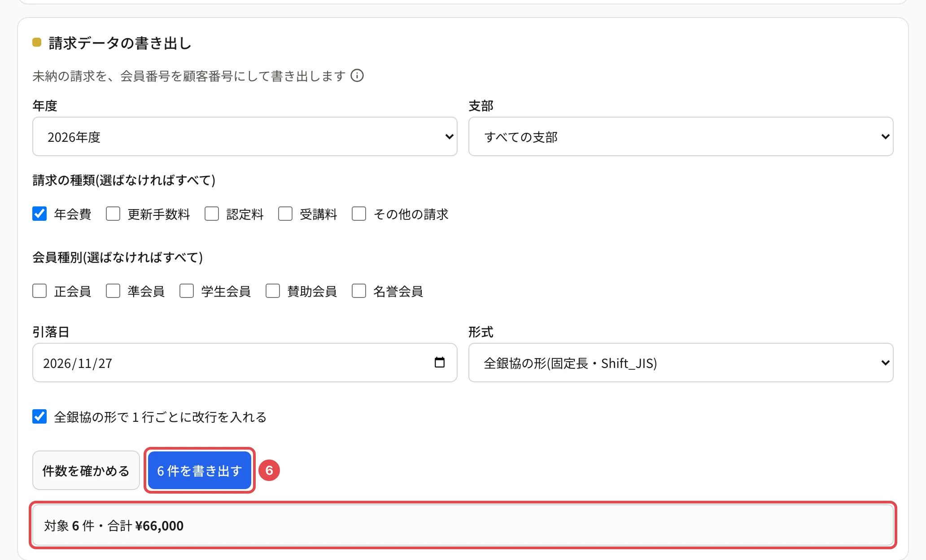Open the calendar picker icon in 引落日
The image size is (926, 560).
(x=440, y=362)
